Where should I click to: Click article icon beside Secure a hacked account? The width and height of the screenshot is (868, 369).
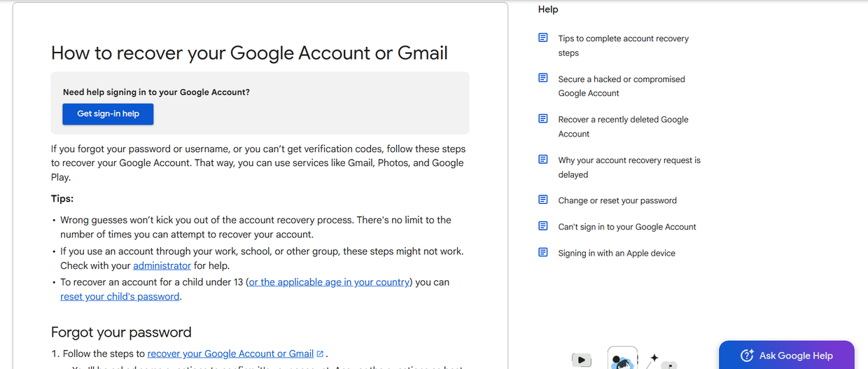(543, 78)
